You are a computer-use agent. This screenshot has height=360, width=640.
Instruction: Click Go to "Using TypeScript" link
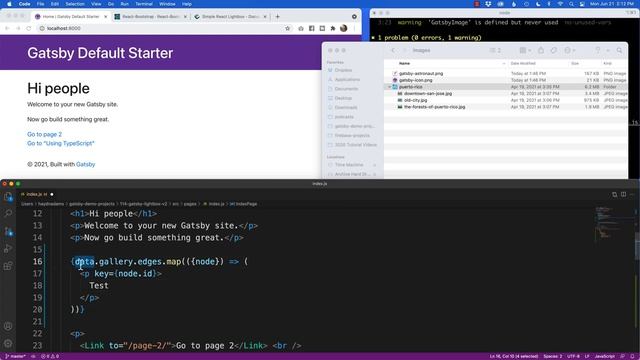pyautogui.click(x=61, y=143)
